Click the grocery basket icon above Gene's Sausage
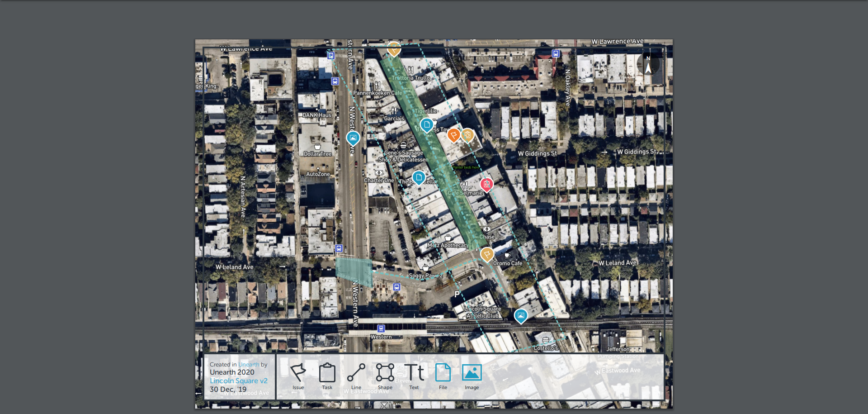Screen dimensions: 868x414 [x=403, y=146]
